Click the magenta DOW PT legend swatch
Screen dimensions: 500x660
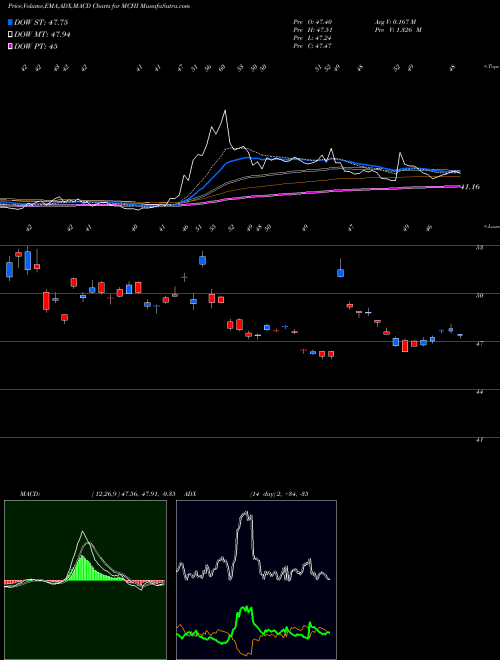coord(11,46)
